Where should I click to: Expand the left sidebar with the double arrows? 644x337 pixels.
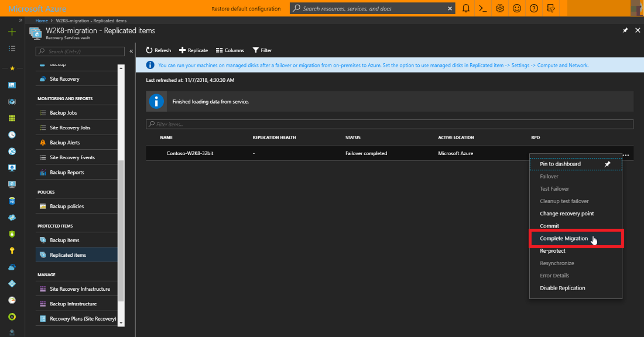click(19, 19)
